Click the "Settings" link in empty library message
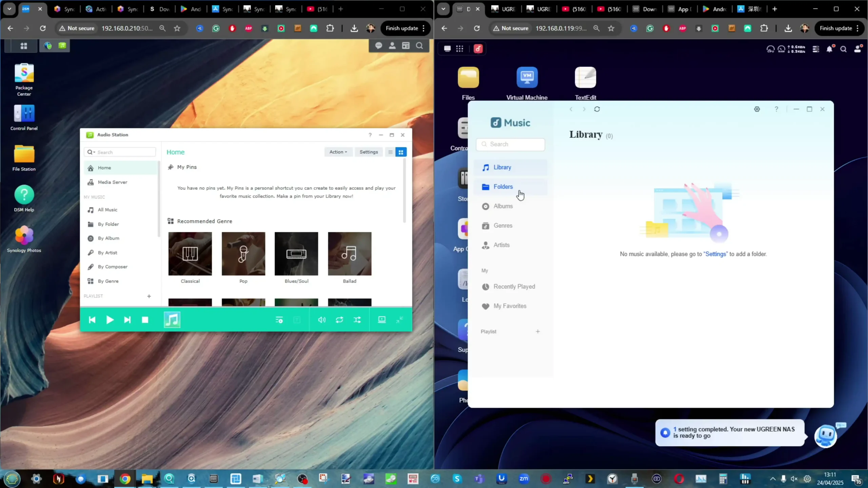Screen dimensions: 868x488 click(x=715, y=254)
